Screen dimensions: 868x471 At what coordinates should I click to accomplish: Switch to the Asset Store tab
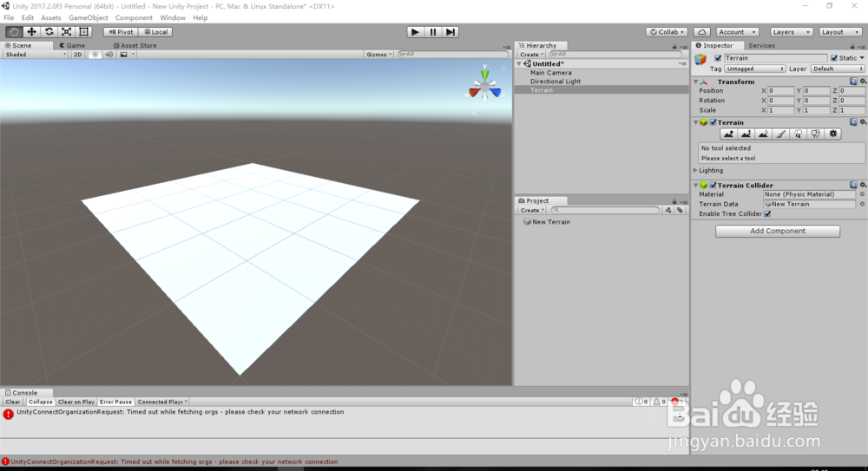[x=135, y=45]
